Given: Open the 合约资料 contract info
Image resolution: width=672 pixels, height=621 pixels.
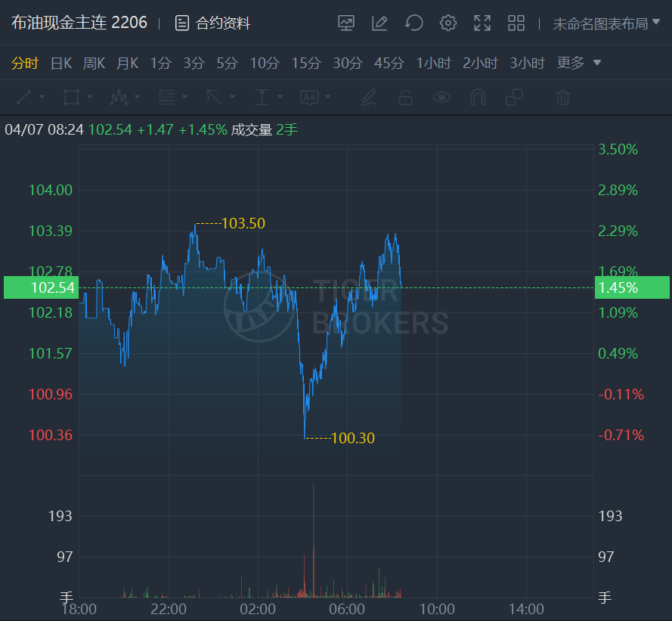Looking at the screenshot, I should pyautogui.click(x=212, y=23).
